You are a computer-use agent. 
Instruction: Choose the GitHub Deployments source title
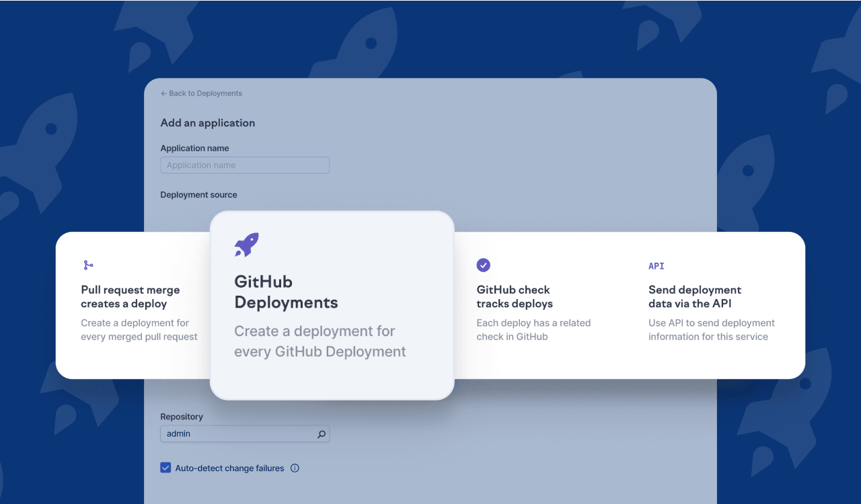pos(286,292)
